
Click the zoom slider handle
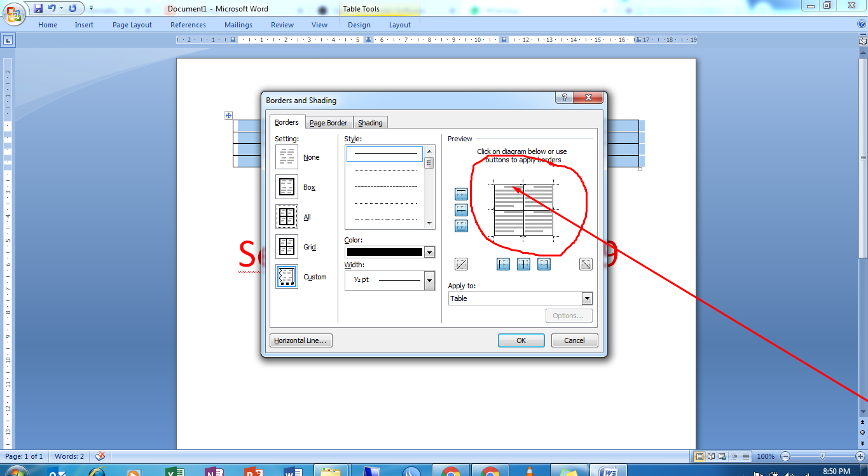[823, 456]
